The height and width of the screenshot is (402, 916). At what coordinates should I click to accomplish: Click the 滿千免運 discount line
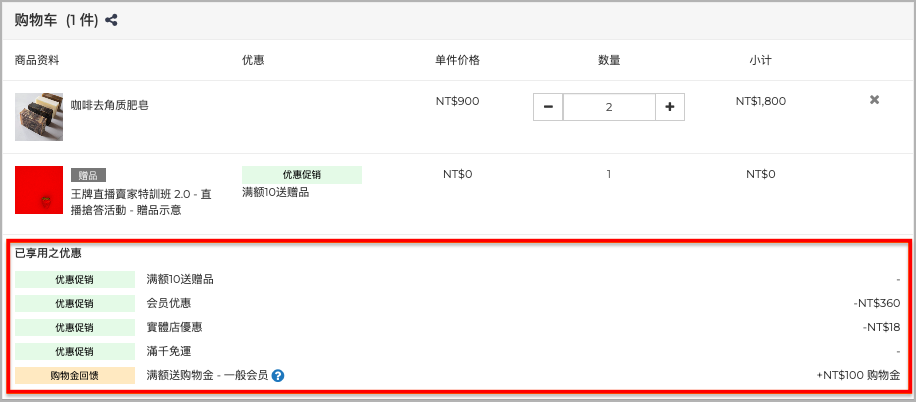tap(169, 352)
